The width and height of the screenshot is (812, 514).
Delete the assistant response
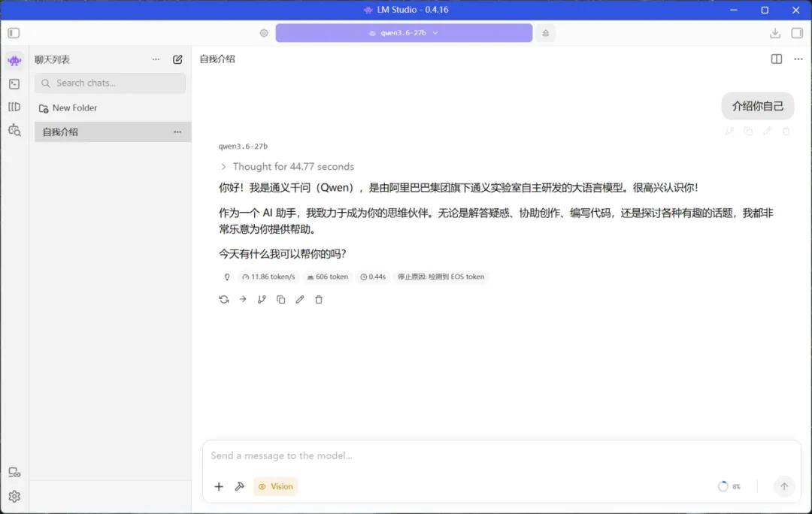pos(319,299)
